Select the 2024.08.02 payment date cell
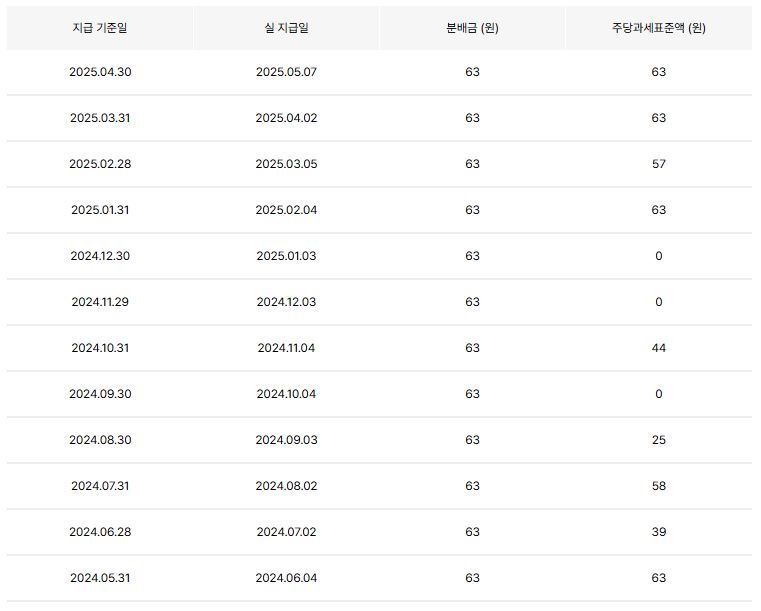 [x=286, y=486]
